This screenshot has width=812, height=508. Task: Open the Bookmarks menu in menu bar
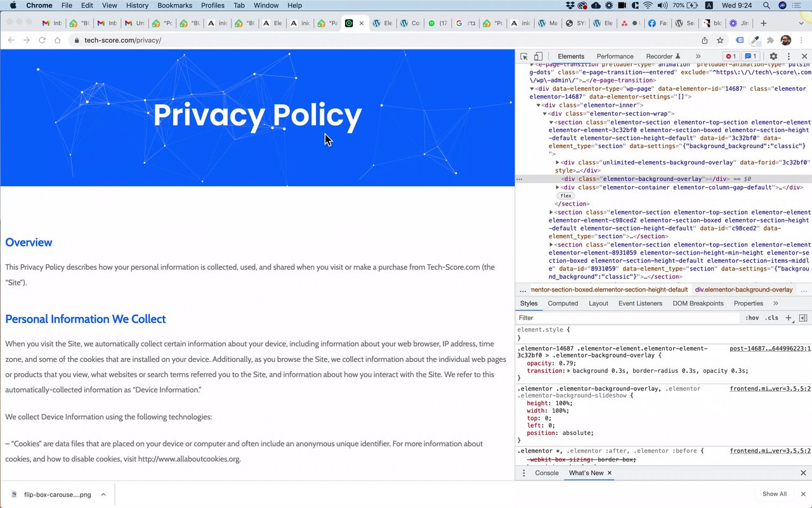[174, 6]
